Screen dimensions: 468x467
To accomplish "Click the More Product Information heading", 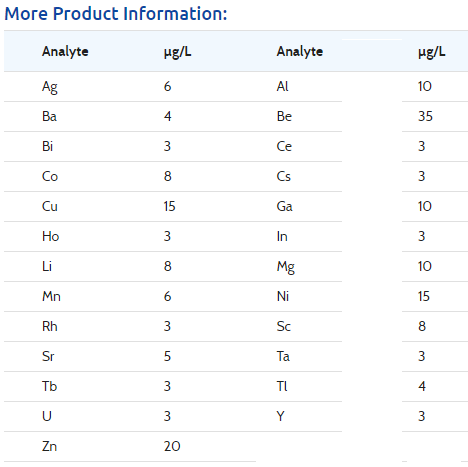I will click(116, 14).
